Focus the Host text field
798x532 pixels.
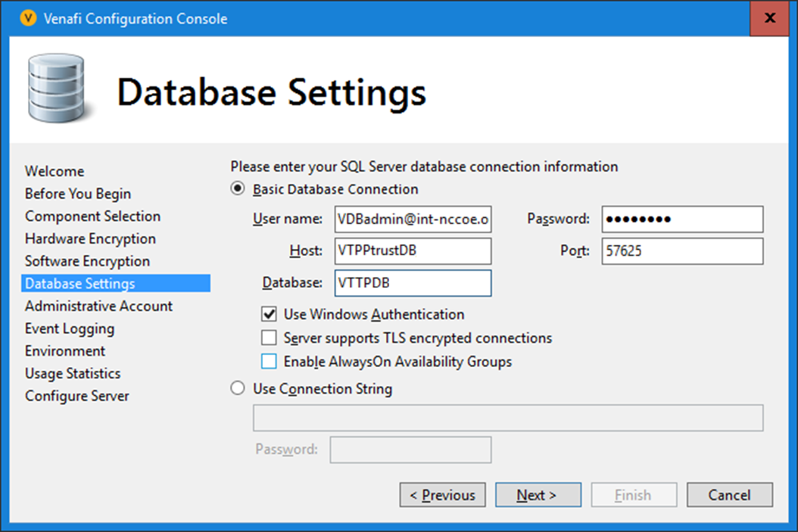pos(412,251)
